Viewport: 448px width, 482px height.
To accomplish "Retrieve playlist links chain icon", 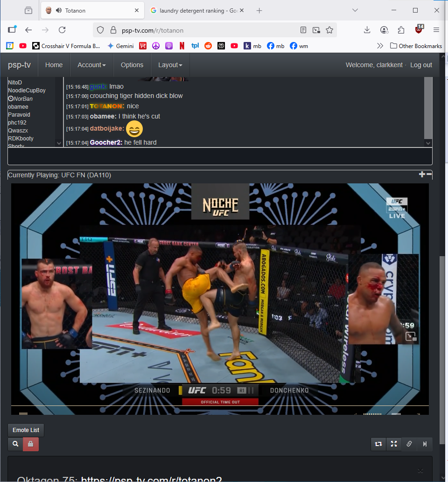I will coord(409,444).
